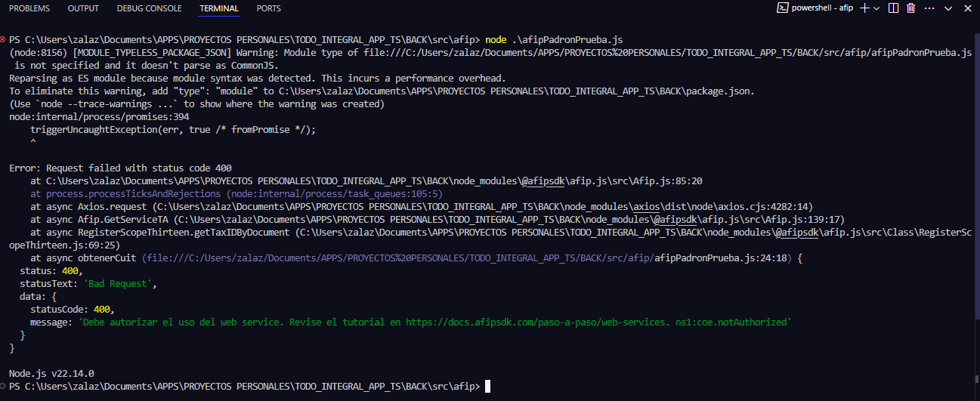Kill terminal using the trash icon
980x401 pixels.
[x=911, y=8]
